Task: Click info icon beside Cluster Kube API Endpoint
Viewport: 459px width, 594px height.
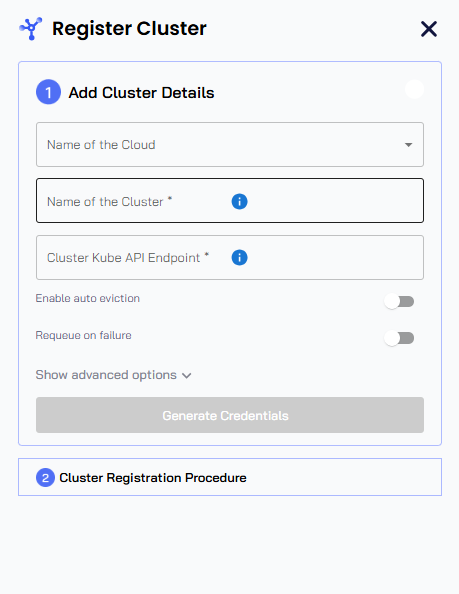Action: (x=239, y=258)
